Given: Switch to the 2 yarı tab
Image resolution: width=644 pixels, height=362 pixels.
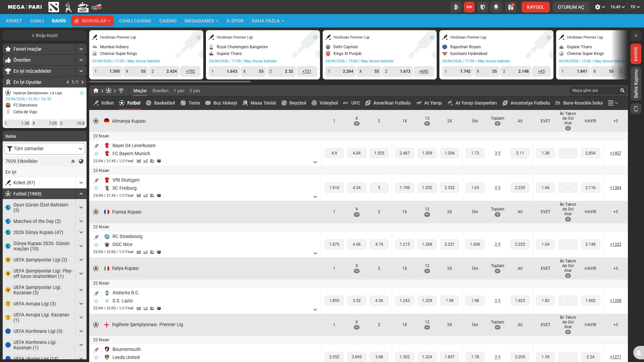Looking at the screenshot, I should pyautogui.click(x=195, y=90).
